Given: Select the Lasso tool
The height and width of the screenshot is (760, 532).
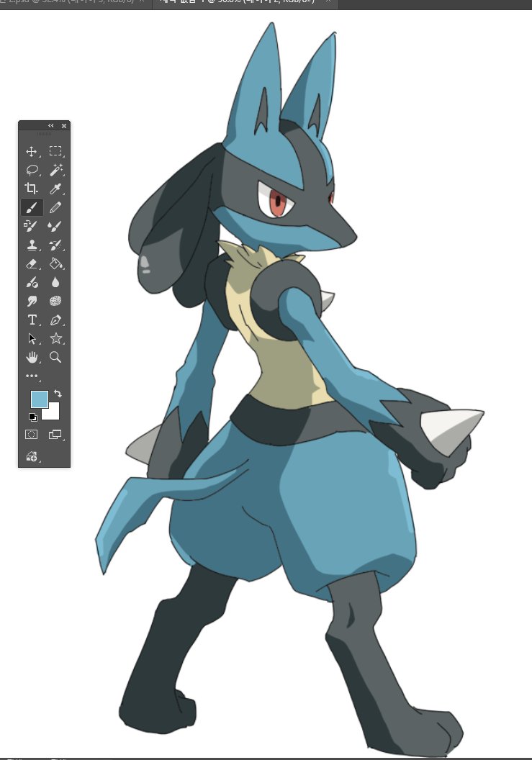Looking at the screenshot, I should pyautogui.click(x=32, y=170).
